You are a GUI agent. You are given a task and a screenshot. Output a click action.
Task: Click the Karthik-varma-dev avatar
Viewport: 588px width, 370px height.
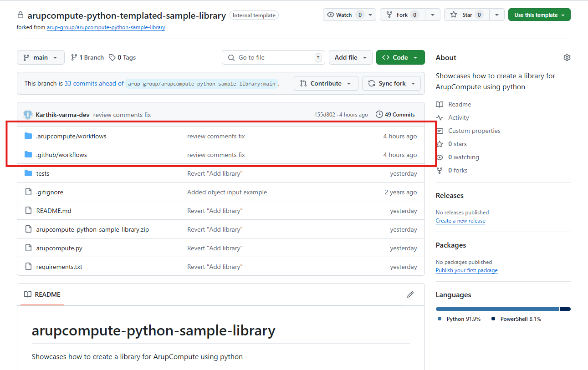pos(28,115)
